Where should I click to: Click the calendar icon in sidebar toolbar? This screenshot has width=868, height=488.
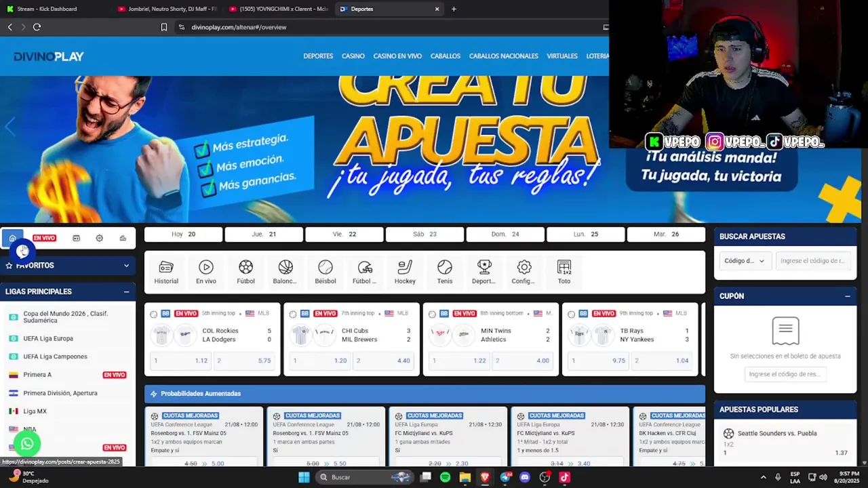click(x=76, y=238)
